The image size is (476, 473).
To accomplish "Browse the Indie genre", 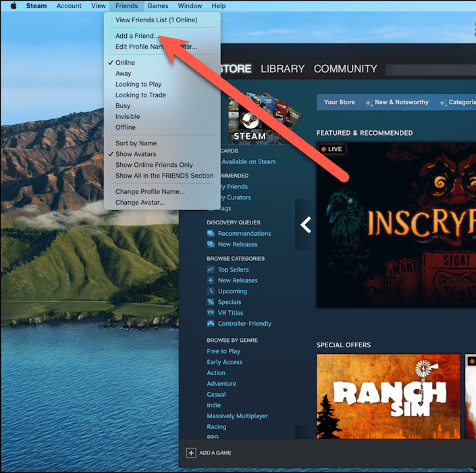I will pyautogui.click(x=214, y=405).
